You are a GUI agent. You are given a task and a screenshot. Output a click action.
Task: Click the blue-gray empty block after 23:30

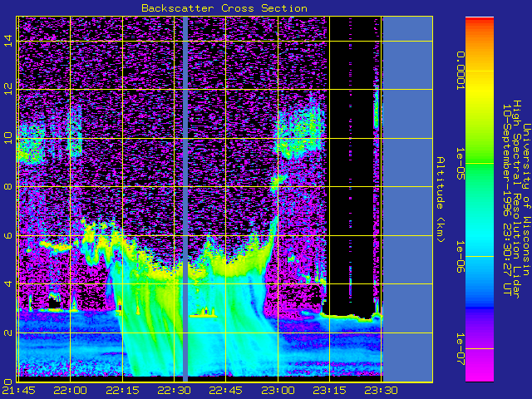[x=407, y=199]
